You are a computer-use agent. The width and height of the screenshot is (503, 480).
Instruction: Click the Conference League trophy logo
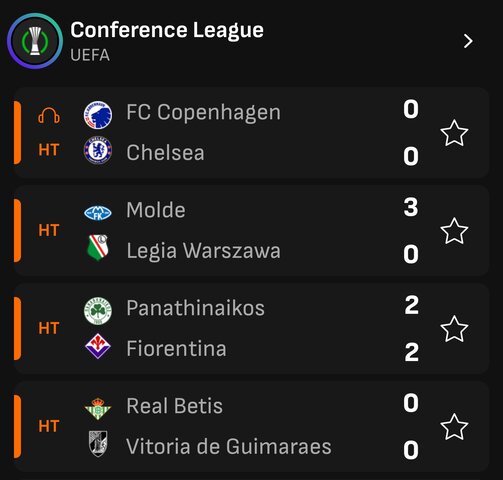[35, 41]
